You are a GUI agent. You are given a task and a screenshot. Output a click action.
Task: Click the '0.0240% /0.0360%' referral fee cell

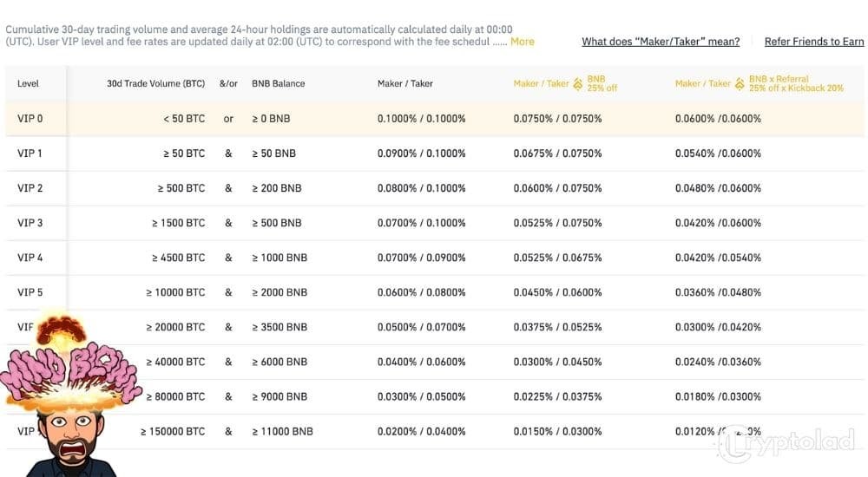coord(718,362)
